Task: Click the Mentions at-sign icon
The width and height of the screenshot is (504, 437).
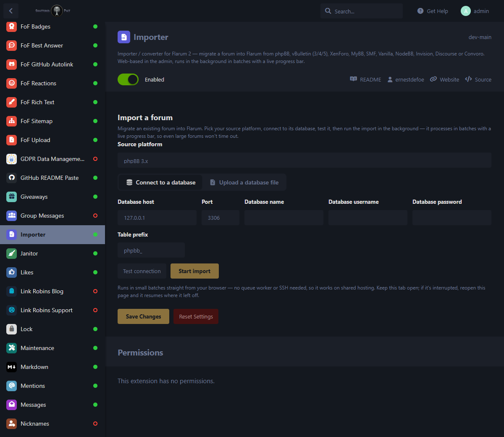Action: (x=12, y=386)
